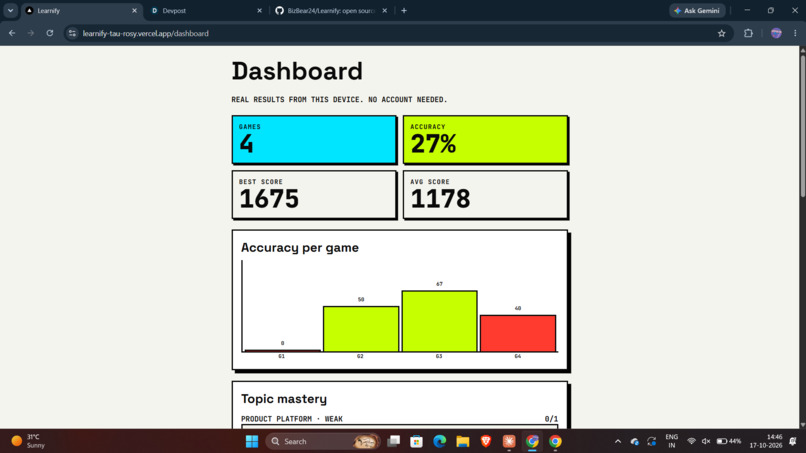806x453 pixels.
Task: Open the clock and date 14:46
Action: coord(765,441)
